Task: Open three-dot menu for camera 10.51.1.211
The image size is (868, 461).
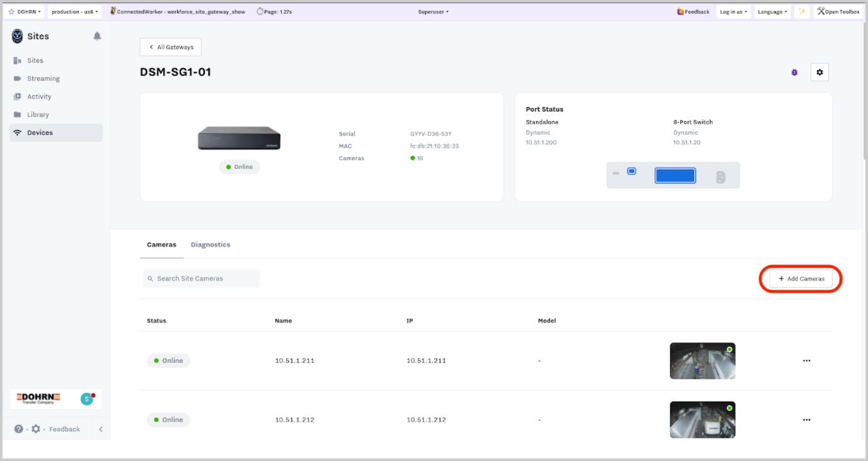Action: pyautogui.click(x=806, y=361)
